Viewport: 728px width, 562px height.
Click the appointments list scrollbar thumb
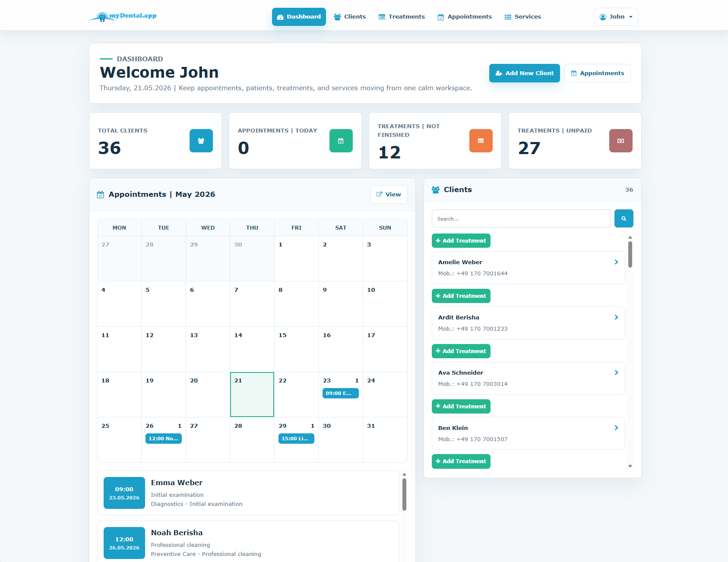point(404,494)
